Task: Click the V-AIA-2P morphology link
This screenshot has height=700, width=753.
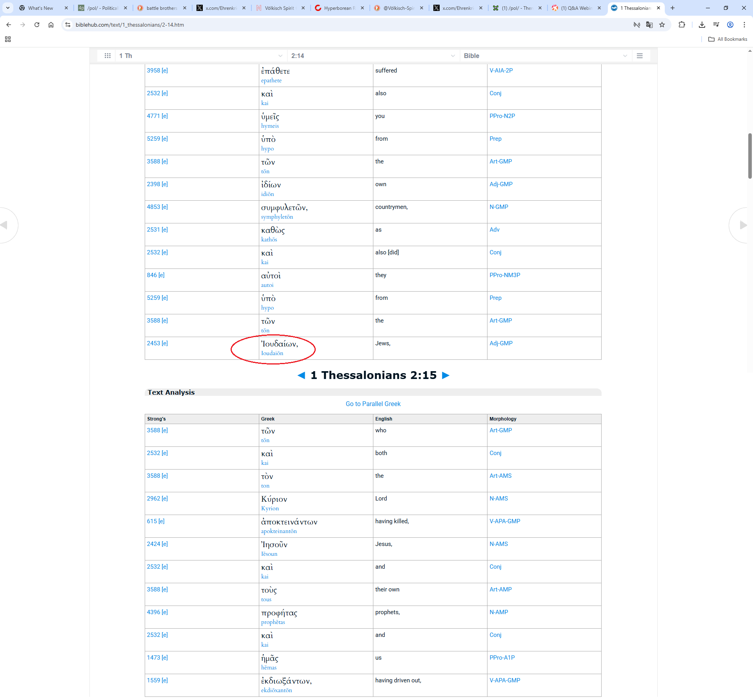Action: [501, 71]
